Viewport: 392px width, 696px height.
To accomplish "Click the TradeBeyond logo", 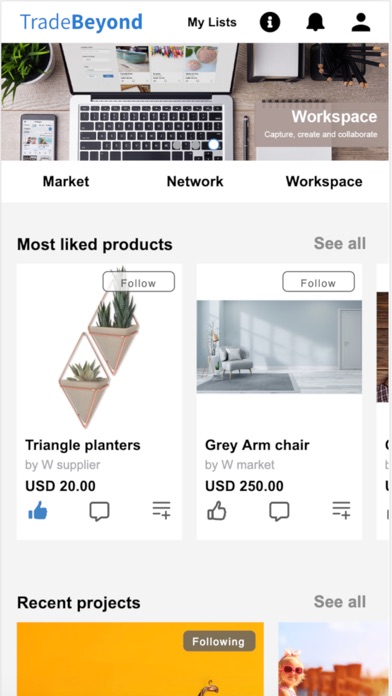I will (x=81, y=22).
